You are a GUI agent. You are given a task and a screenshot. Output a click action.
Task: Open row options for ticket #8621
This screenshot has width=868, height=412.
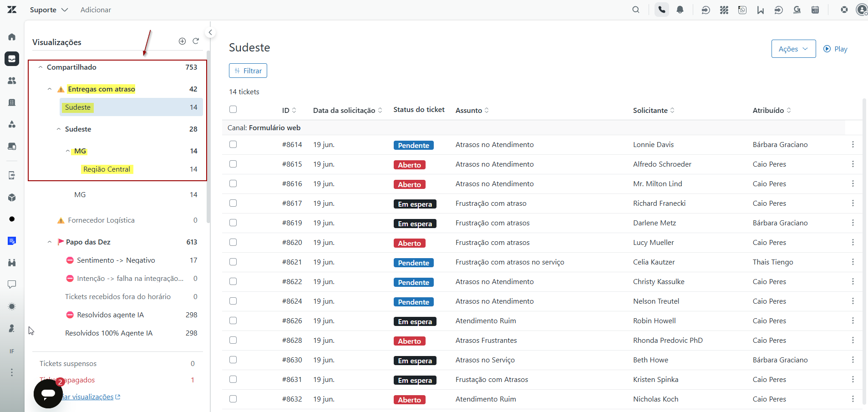click(x=853, y=262)
